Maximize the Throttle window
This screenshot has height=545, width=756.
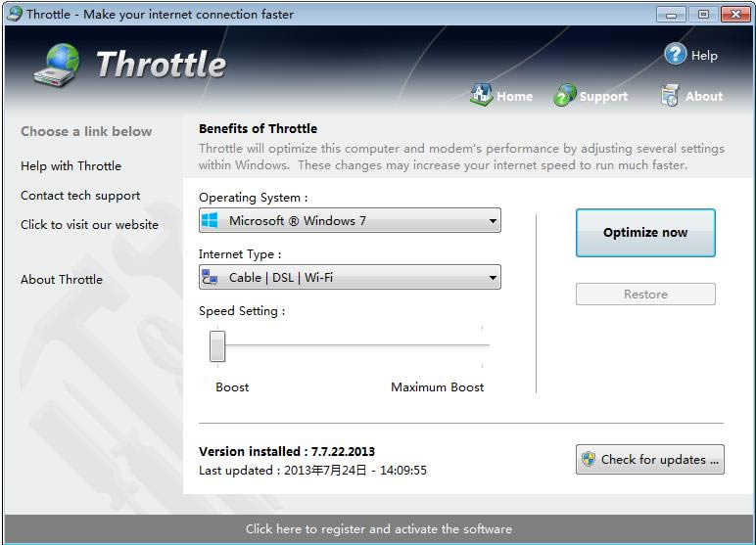click(703, 15)
